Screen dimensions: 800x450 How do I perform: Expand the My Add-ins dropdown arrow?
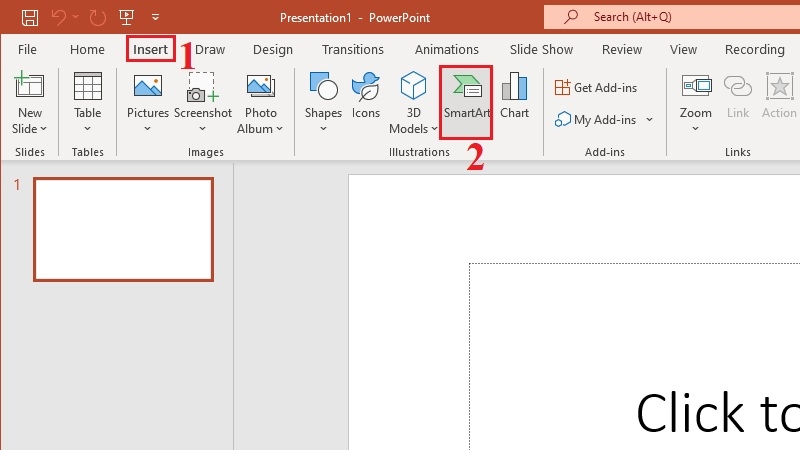pos(649,120)
